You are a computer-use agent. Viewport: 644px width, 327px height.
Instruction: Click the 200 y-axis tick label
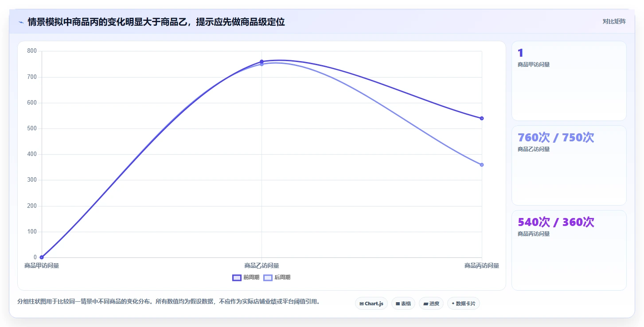pos(32,206)
